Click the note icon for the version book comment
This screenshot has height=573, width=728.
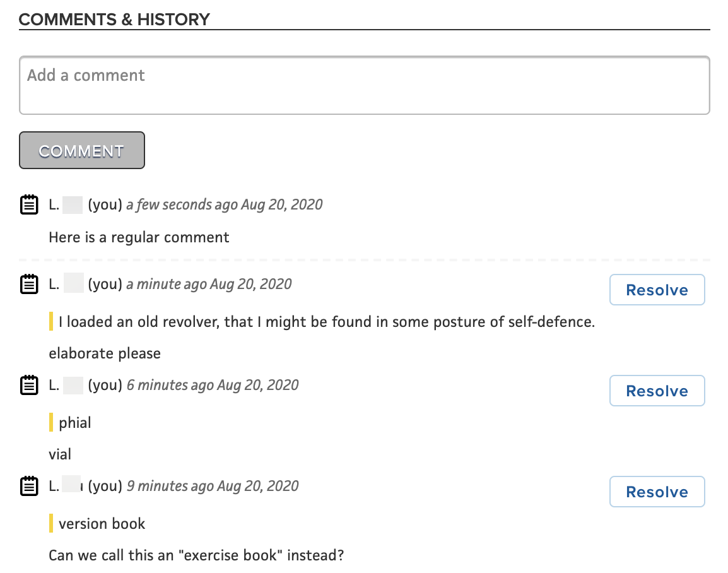[28, 486]
